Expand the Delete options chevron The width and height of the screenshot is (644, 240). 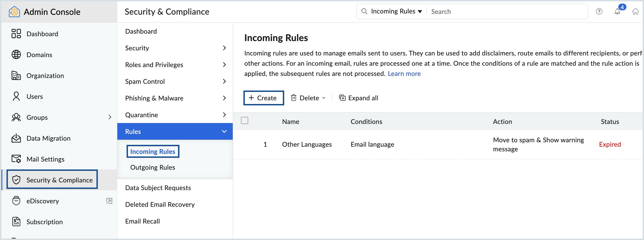coord(324,98)
